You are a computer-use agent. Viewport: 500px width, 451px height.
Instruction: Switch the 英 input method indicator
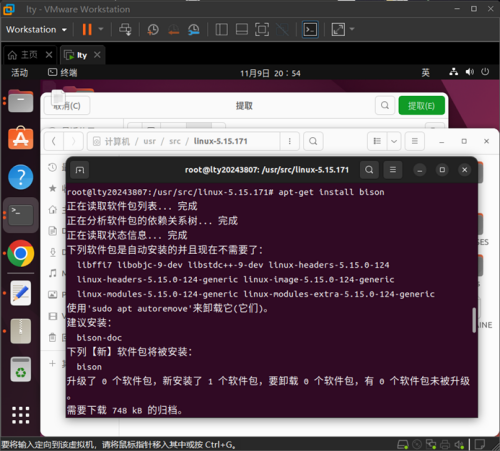(x=425, y=72)
